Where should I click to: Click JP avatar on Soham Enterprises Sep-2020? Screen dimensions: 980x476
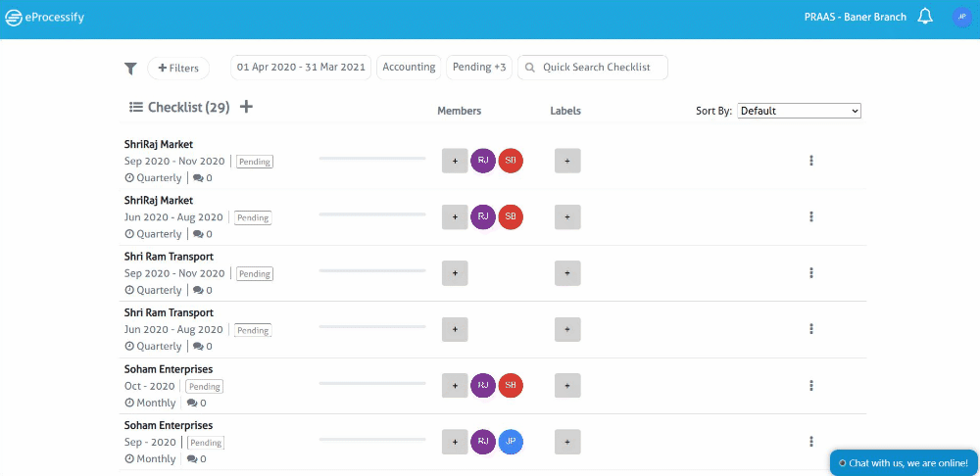511,442
